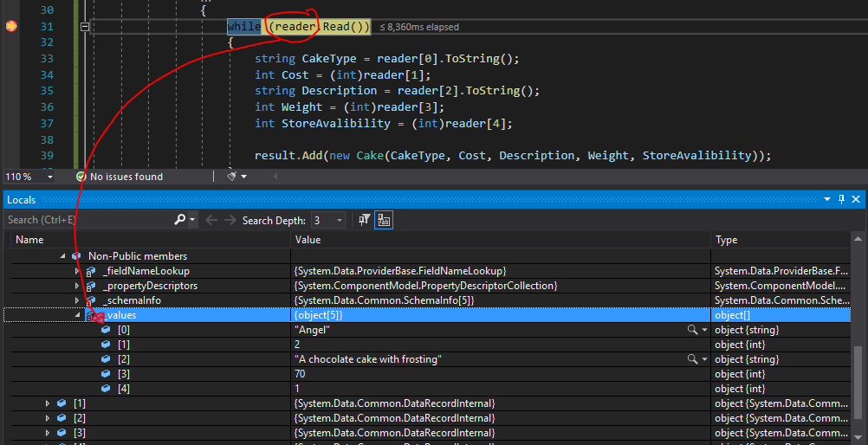868x445 pixels.
Task: Open text visualizer for chocolate cake description
Action: (x=692, y=359)
